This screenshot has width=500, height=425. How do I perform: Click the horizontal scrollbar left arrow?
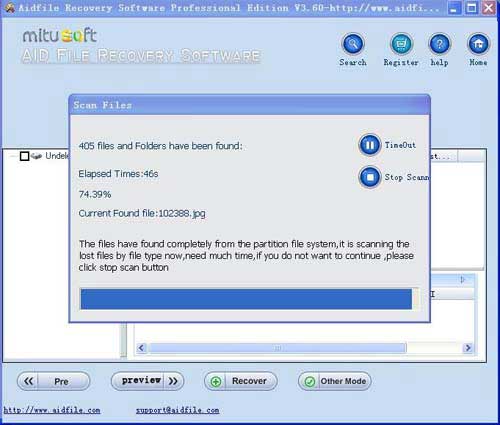141,348
